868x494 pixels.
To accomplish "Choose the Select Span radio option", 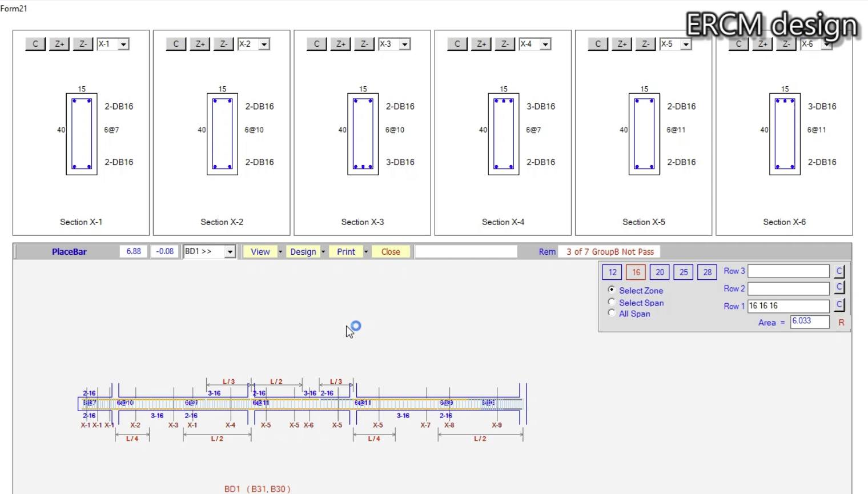I will pos(612,302).
